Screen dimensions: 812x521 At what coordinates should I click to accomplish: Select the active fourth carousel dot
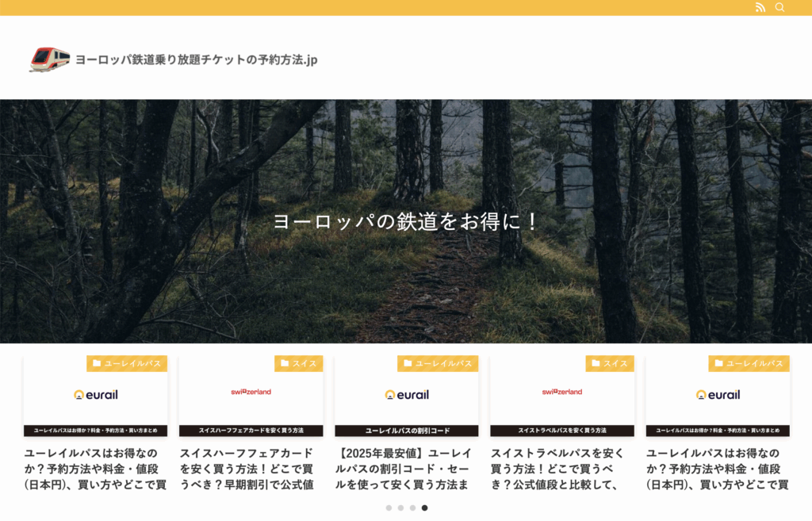[x=425, y=508]
